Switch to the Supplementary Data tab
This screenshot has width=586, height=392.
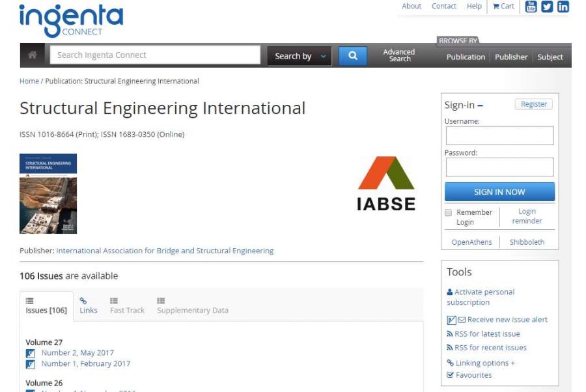point(193,305)
